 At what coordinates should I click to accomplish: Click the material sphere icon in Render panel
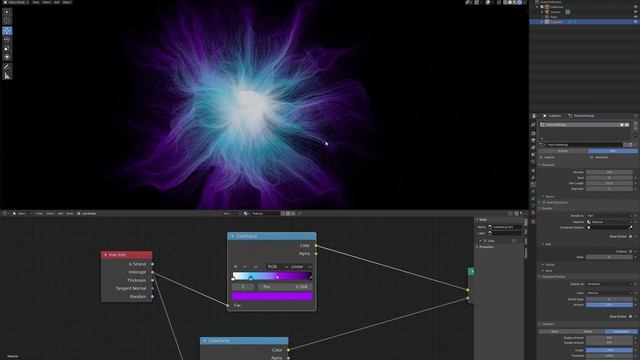pos(589,222)
